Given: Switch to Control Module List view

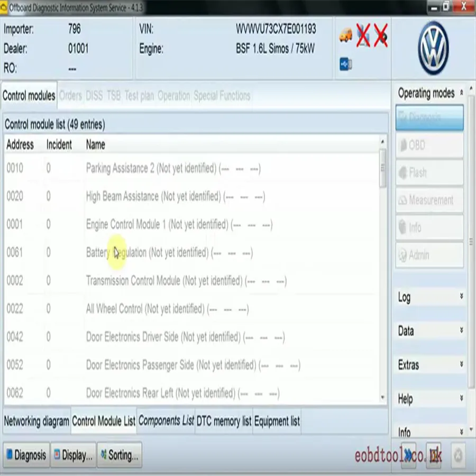Looking at the screenshot, I should click(x=104, y=421).
